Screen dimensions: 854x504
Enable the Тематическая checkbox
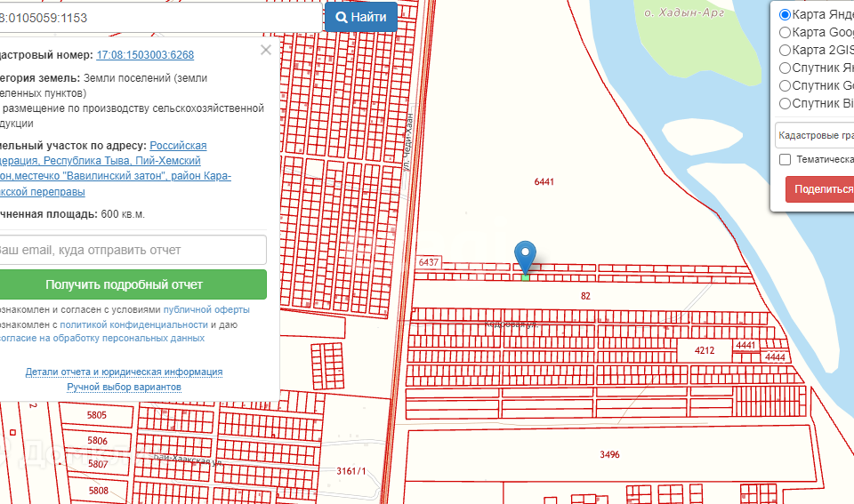785,160
